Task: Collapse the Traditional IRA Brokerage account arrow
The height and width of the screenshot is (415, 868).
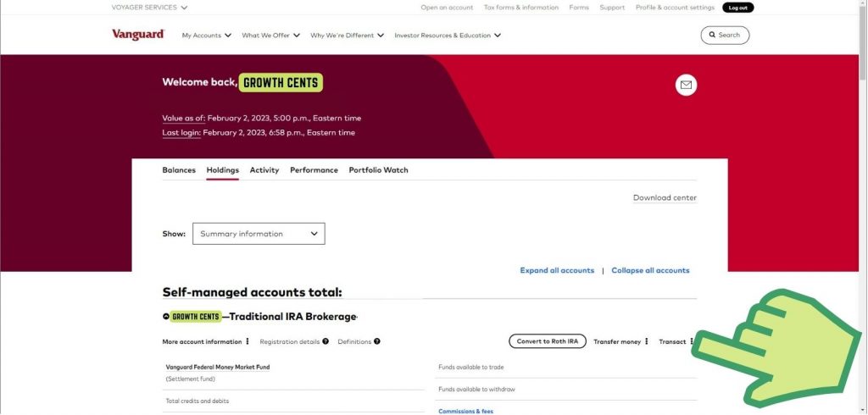Action: pos(165,317)
